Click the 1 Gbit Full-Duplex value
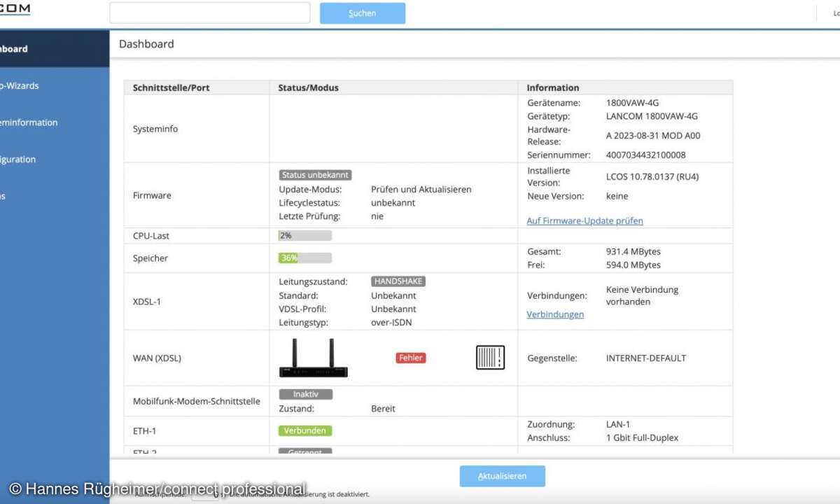The image size is (840, 504). (642, 437)
